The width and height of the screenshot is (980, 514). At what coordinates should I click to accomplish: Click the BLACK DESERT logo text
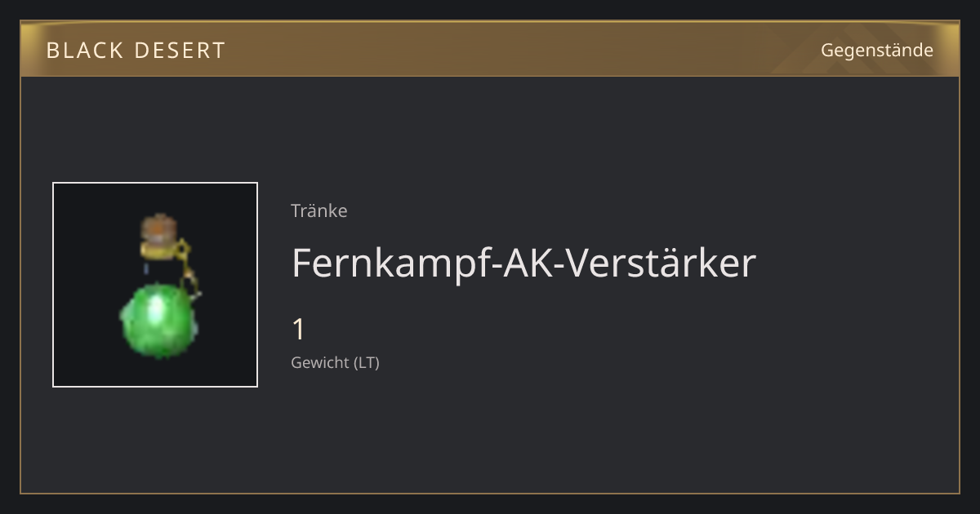tap(136, 51)
